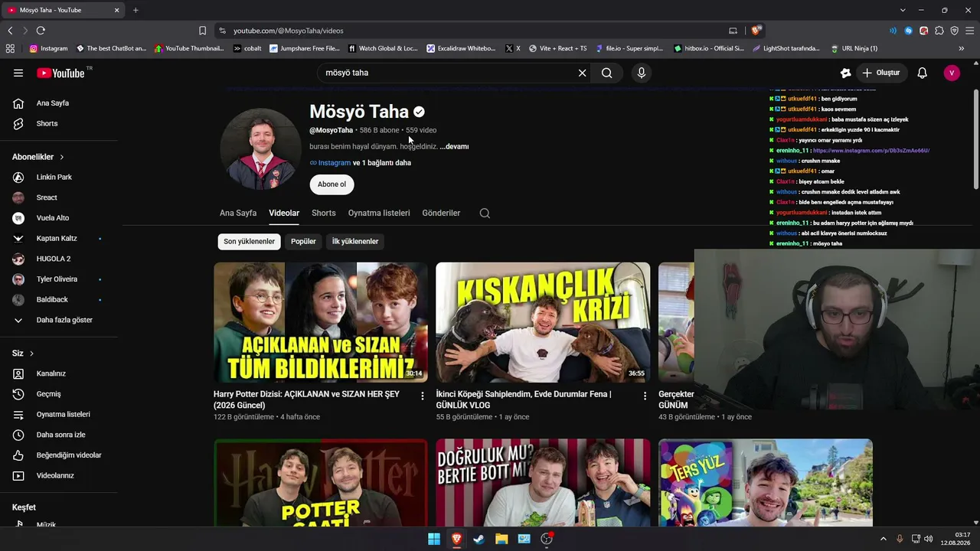This screenshot has width=980, height=551.
Task: Open the cobalt bookmark
Action: tap(247, 48)
